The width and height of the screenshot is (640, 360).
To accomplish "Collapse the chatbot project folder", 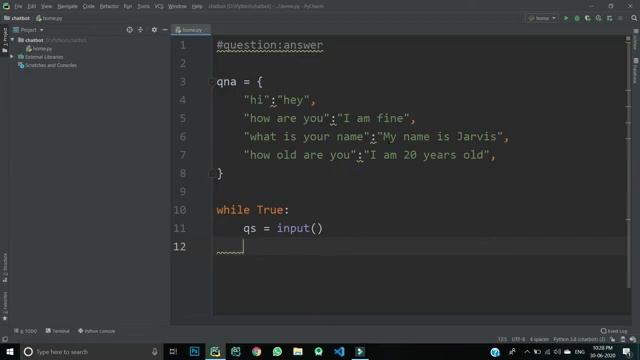I will pyautogui.click(x=13, y=40).
